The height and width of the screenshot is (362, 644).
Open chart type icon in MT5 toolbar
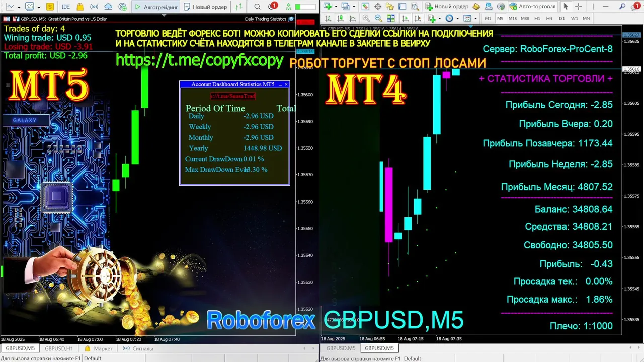10,7
